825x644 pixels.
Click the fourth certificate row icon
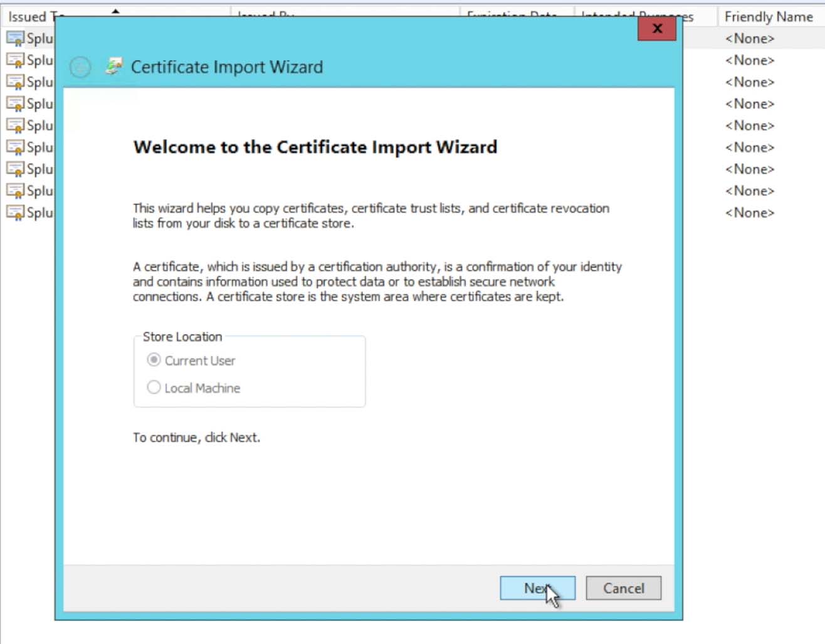[x=15, y=103]
